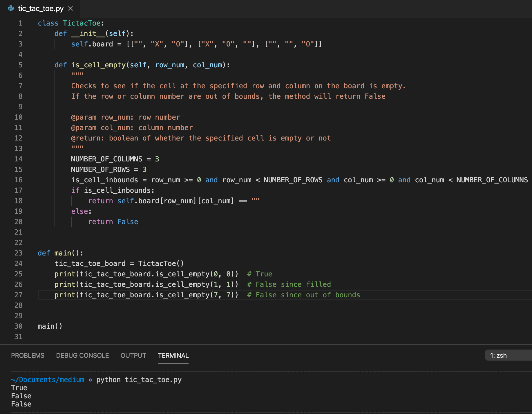The width and height of the screenshot is (532, 414).
Task: Click line number 5 in the gutter
Action: pyautogui.click(x=20, y=65)
